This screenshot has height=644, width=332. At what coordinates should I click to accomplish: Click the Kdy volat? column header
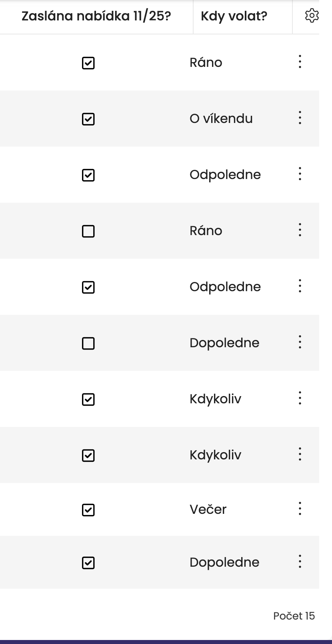[234, 16]
